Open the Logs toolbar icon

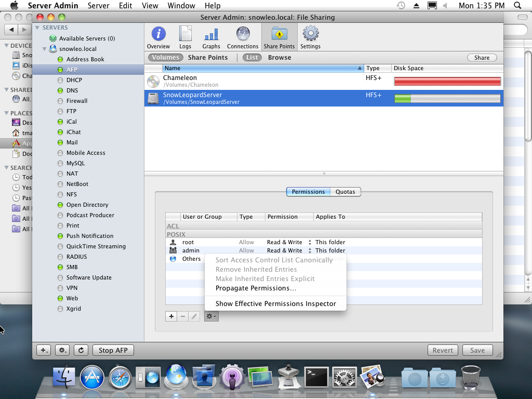(x=185, y=37)
